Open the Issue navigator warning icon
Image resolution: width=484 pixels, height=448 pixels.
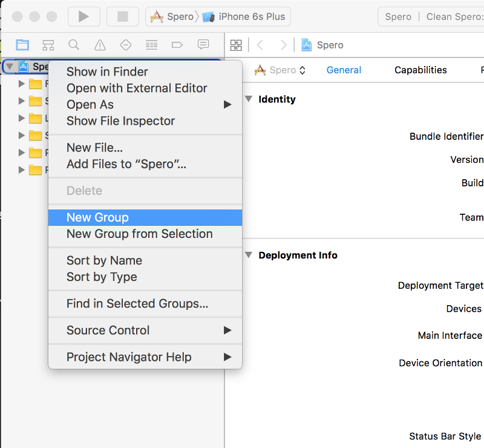pos(100,45)
